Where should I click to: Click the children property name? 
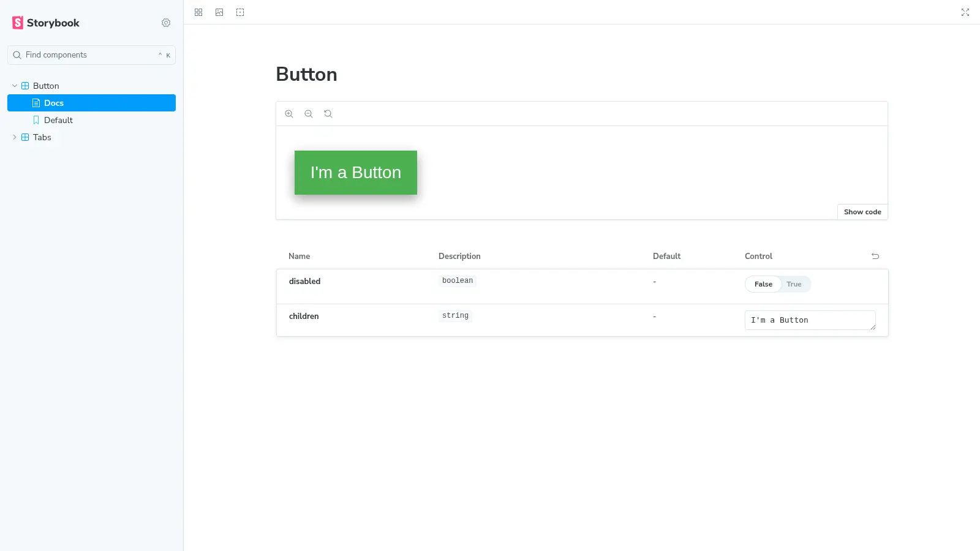[x=304, y=317]
